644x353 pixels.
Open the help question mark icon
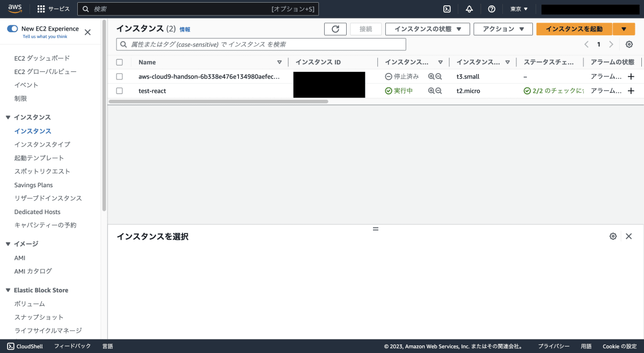tap(492, 9)
